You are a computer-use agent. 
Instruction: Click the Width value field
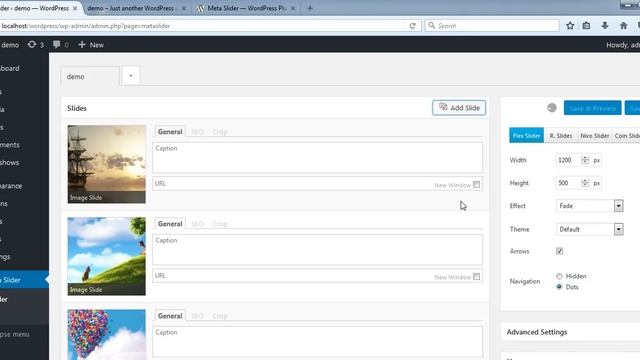[568, 160]
